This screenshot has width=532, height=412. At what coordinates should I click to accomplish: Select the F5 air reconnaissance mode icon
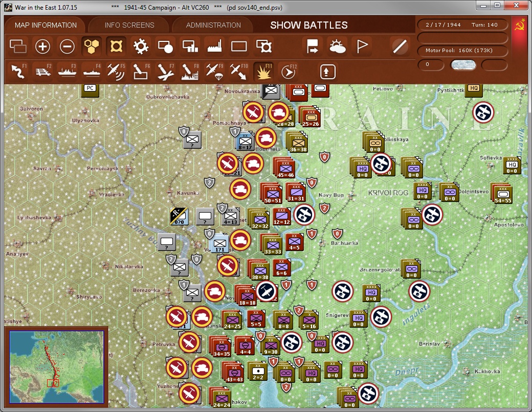point(116,71)
